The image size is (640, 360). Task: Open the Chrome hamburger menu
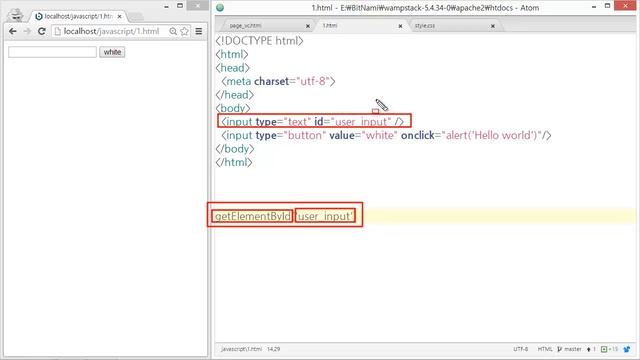[199, 31]
